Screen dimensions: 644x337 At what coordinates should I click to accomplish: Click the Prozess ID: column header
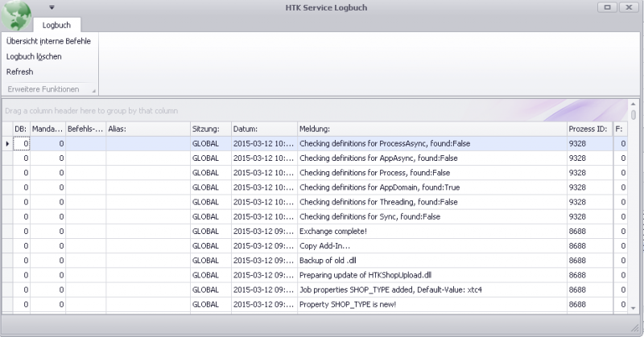click(x=588, y=129)
